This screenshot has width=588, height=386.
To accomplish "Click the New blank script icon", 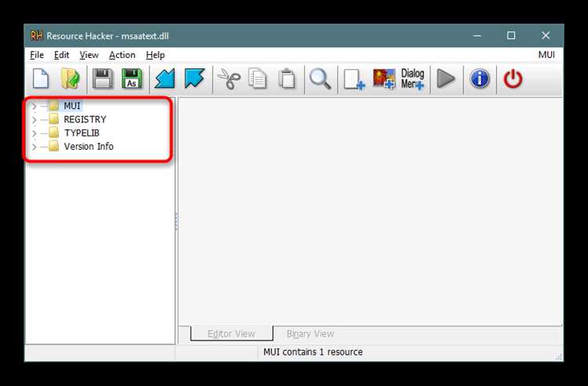I will 41,79.
